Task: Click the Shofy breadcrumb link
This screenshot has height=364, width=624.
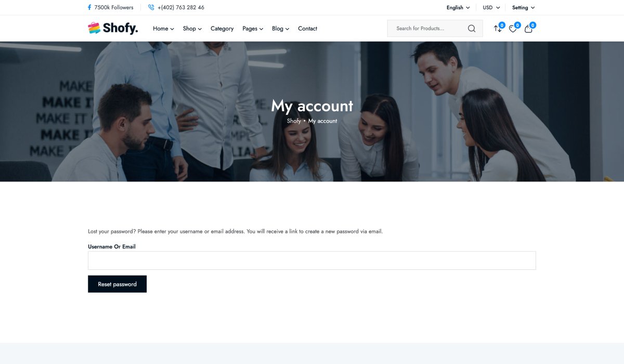Action: [294, 121]
